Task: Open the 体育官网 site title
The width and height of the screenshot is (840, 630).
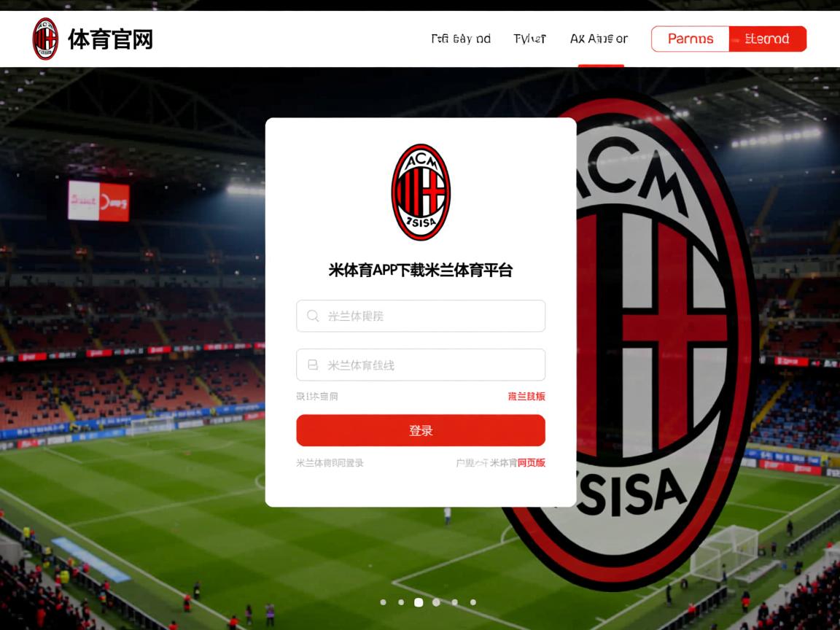Action: pos(110,39)
